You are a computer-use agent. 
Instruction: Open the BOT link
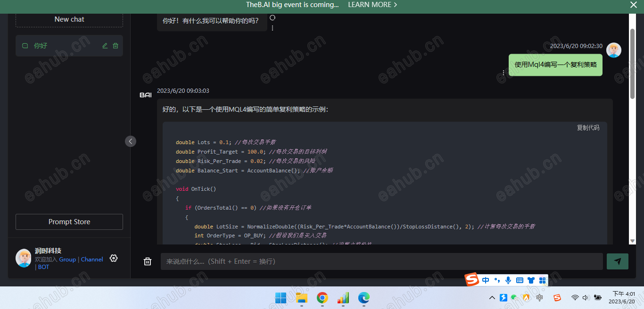(x=43, y=267)
